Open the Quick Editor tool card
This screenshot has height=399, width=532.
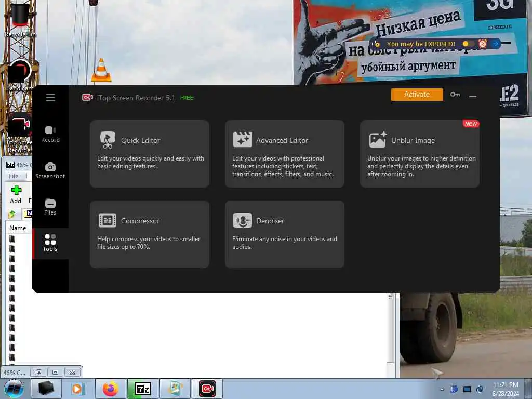pos(150,153)
